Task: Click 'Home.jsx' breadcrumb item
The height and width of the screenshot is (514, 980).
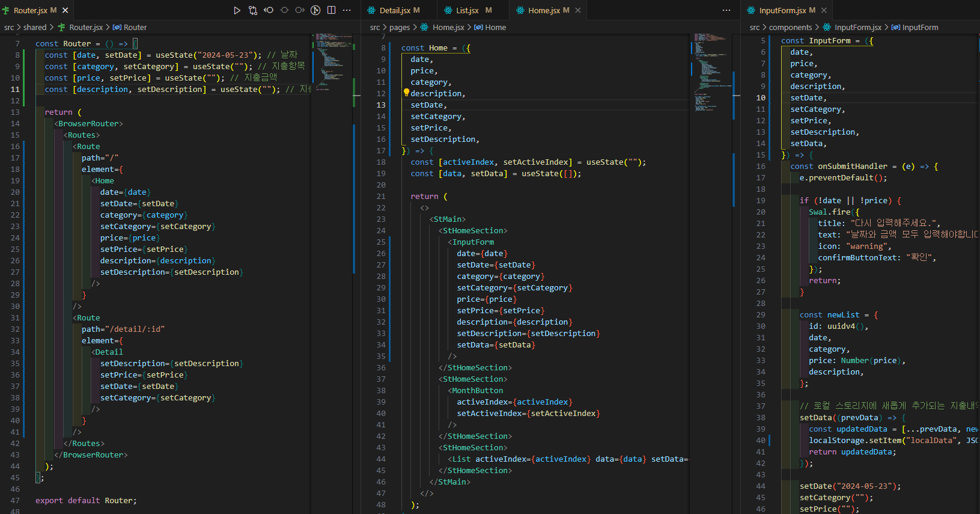Action: (443, 27)
